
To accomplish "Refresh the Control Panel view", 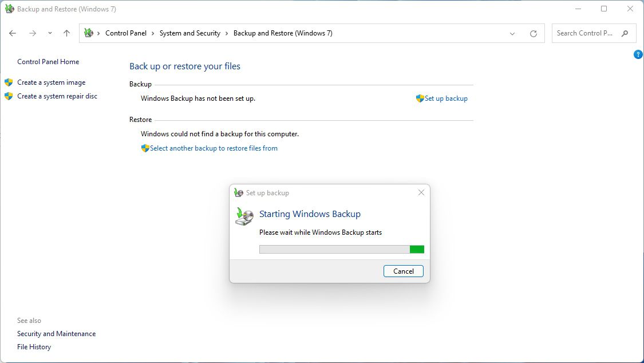I will [533, 34].
